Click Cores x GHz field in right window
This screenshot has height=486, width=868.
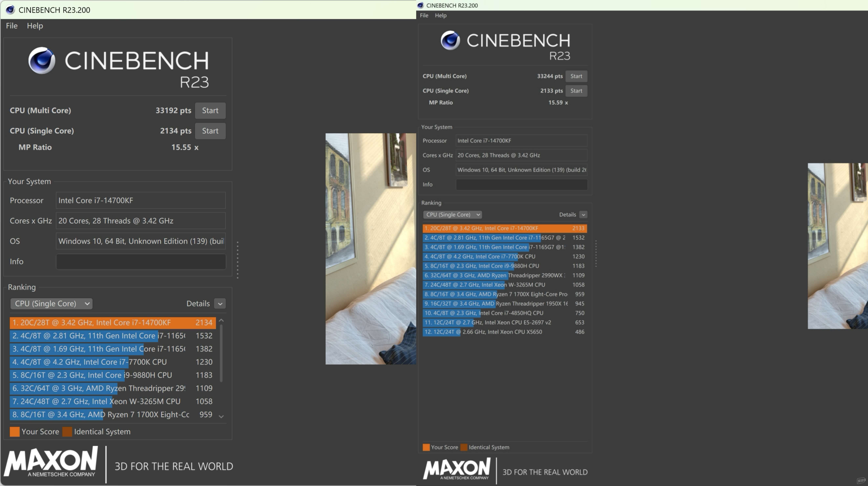coord(521,155)
